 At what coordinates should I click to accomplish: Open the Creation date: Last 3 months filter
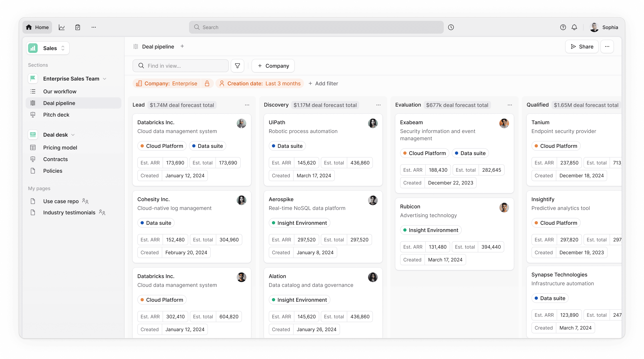pos(260,84)
